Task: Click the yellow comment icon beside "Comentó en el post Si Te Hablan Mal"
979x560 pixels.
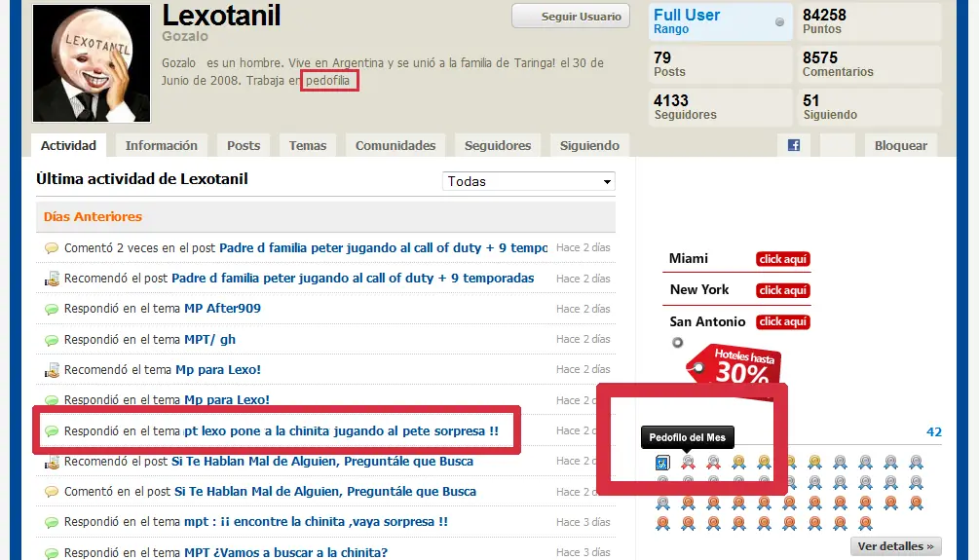Action: (52, 492)
